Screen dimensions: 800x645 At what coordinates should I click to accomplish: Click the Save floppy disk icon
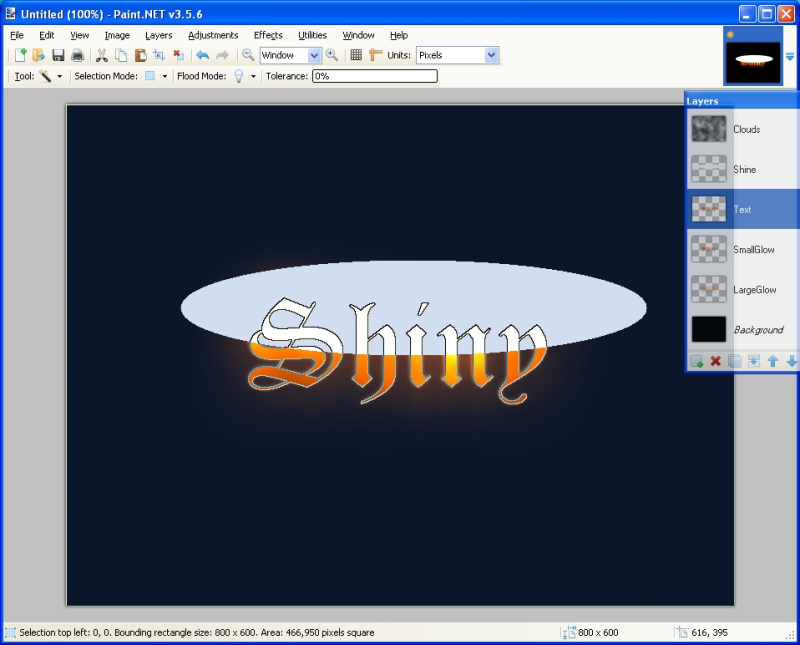[x=58, y=56]
